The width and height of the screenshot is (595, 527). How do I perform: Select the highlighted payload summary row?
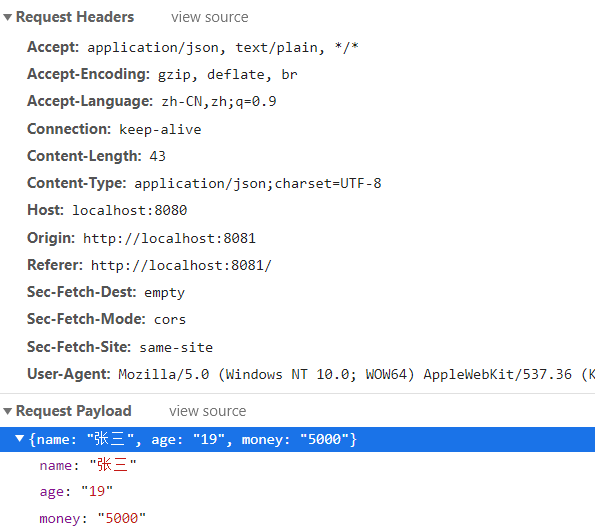point(298,439)
